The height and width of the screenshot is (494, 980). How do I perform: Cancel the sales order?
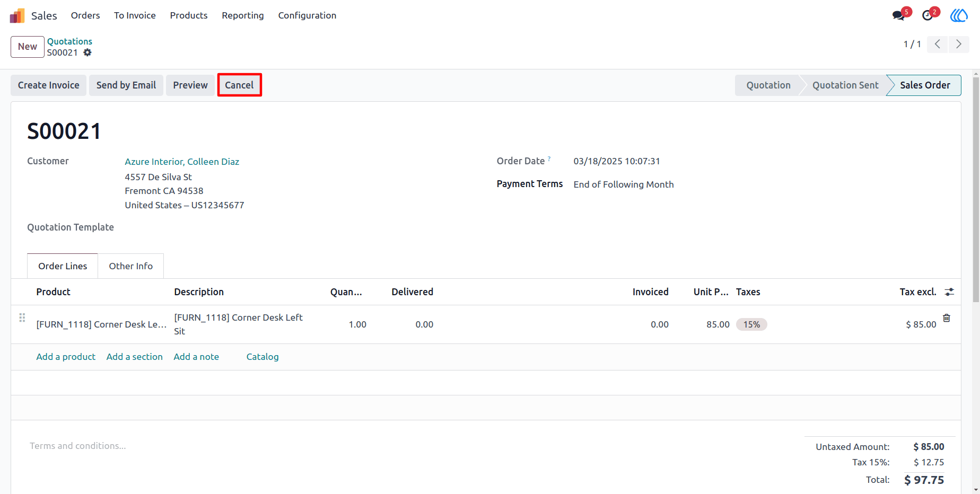[240, 85]
